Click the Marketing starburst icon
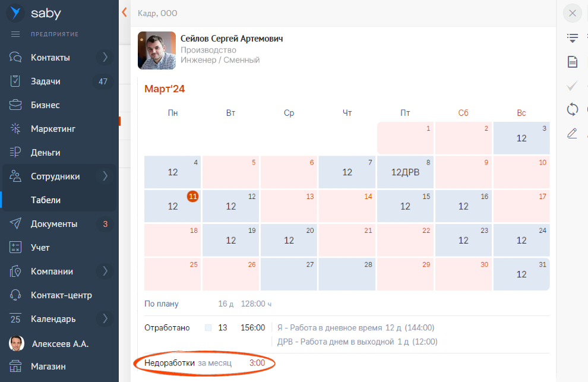588x382 pixels. point(16,129)
